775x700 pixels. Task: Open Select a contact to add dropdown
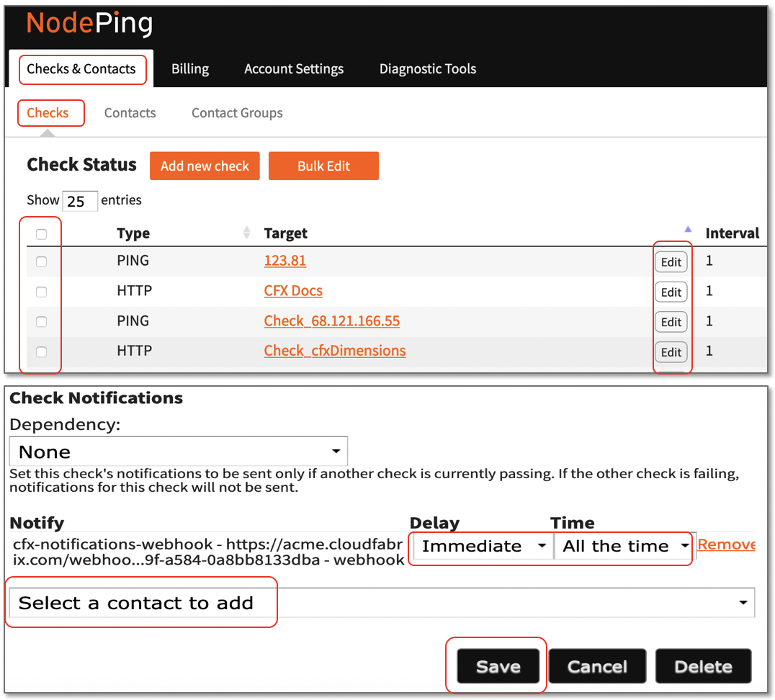[382, 603]
